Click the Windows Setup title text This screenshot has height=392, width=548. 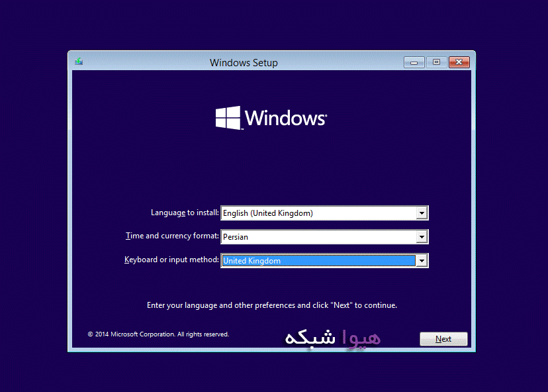[244, 63]
